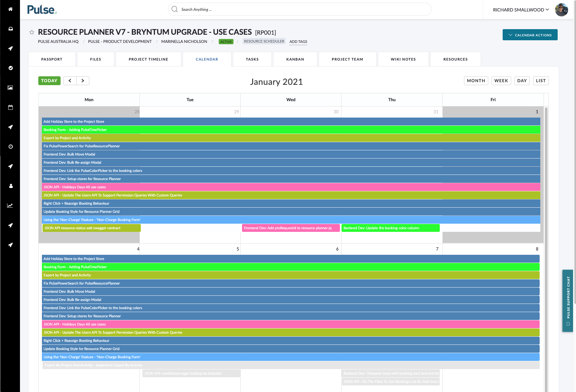Switch to the Files tab

(96, 59)
